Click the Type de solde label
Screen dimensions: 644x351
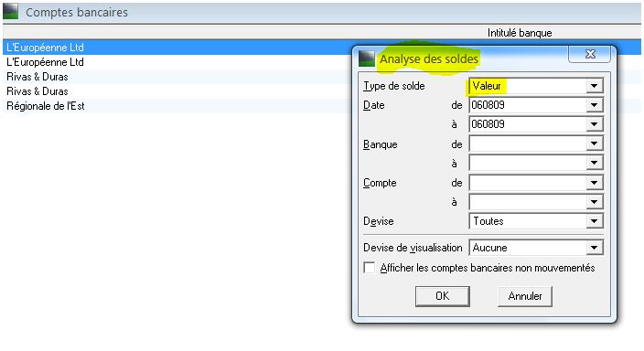click(394, 86)
